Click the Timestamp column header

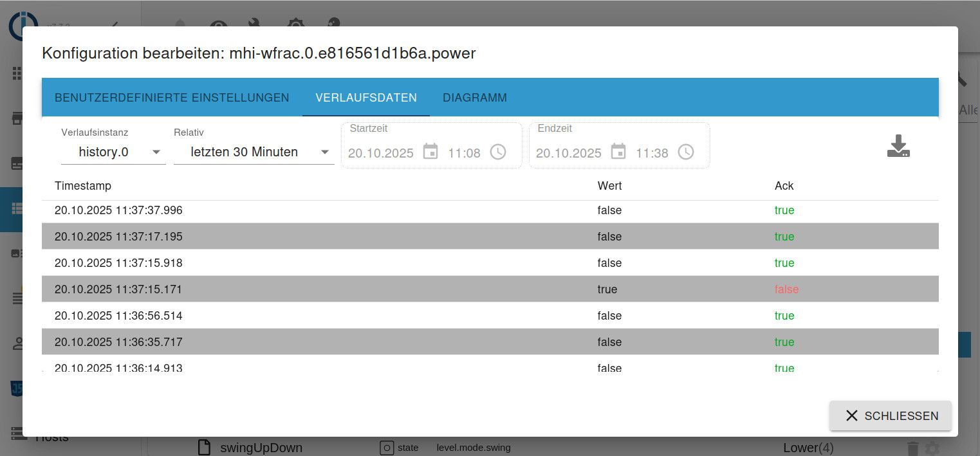point(83,186)
